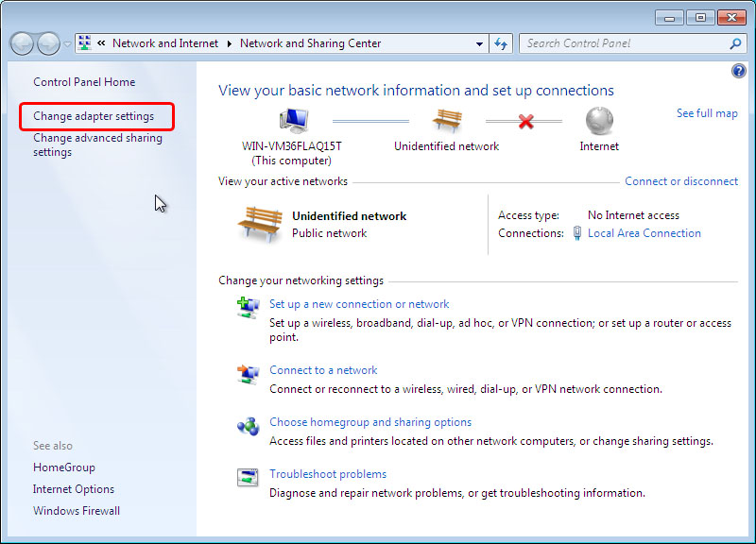The width and height of the screenshot is (756, 544).
Task: Click the red X broken connection icon
Action: (x=526, y=121)
